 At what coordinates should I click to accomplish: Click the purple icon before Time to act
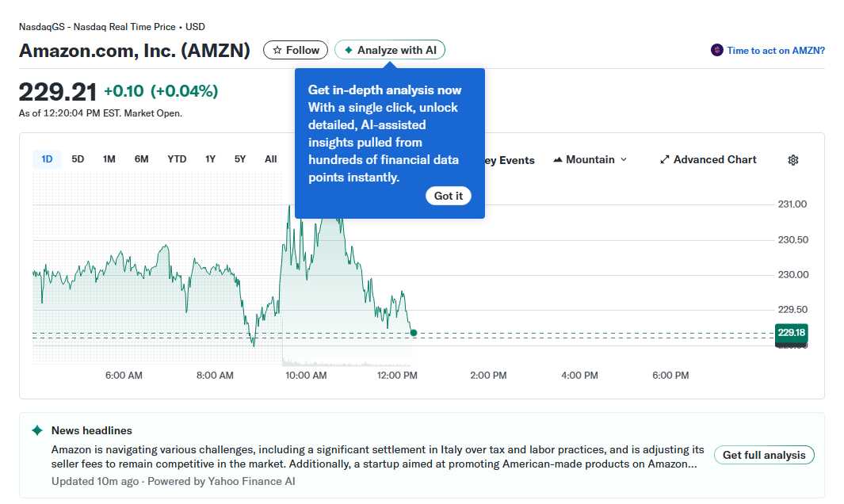coord(716,50)
